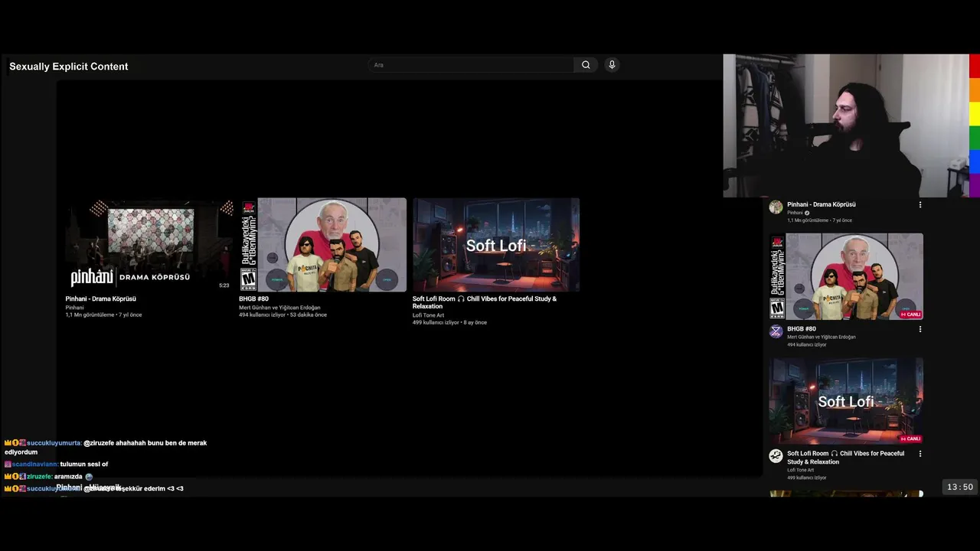The width and height of the screenshot is (980, 551).
Task: Open sidebar more options for BHGB #80
Action: [x=920, y=329]
